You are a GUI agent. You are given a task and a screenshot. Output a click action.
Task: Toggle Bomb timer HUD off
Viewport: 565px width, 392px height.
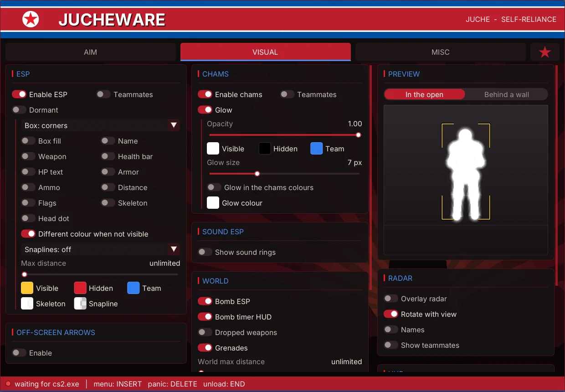click(x=205, y=317)
